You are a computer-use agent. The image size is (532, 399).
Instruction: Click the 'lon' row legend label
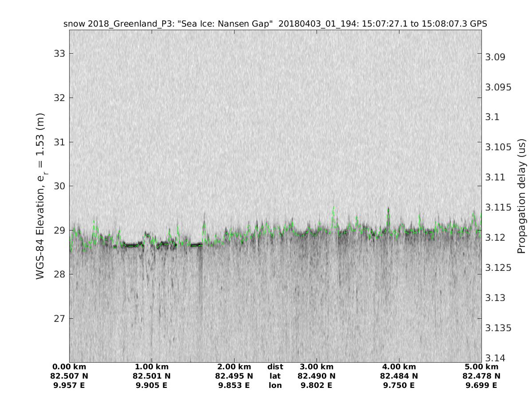[x=275, y=385]
